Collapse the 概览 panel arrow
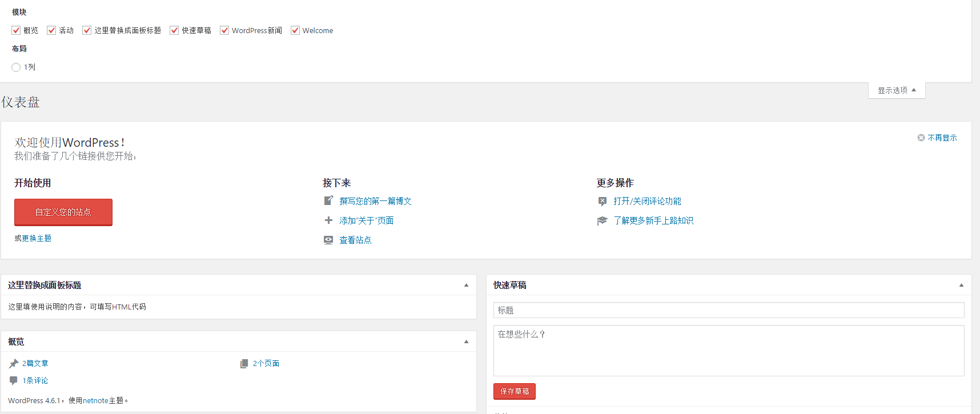 (x=466, y=341)
